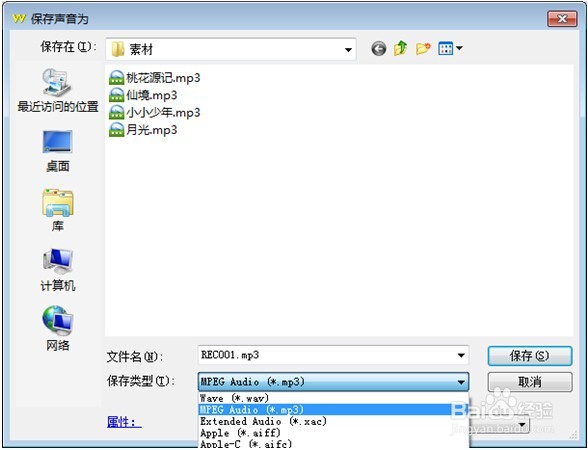This screenshot has width=588, height=450.
Task: Click the 保存(S) save button
Action: coord(530,356)
